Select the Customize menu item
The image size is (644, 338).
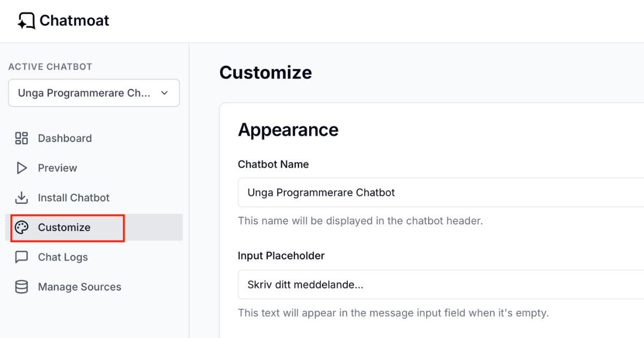tap(64, 227)
